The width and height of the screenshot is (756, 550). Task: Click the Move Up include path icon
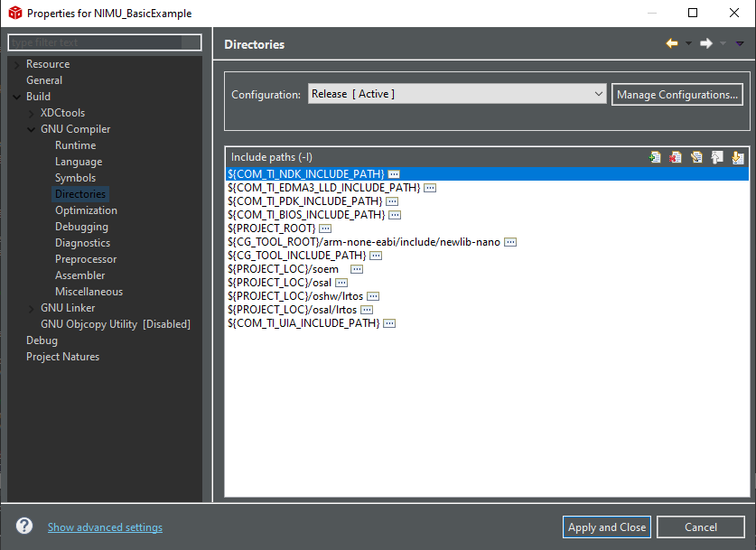(717, 157)
